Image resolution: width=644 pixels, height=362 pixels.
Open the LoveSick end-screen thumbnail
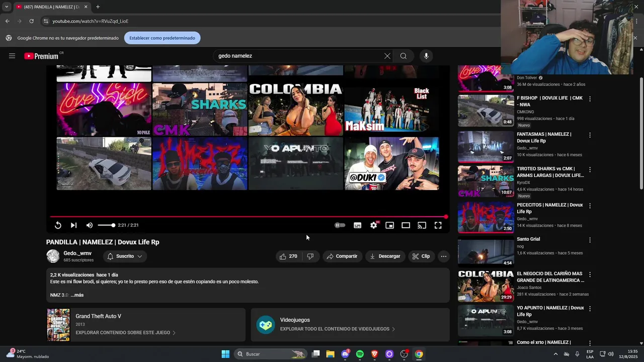click(104, 109)
